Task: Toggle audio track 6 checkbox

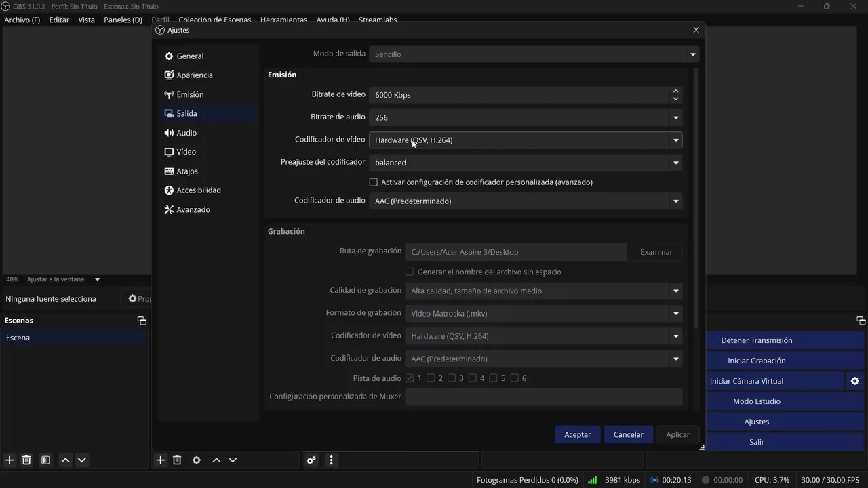Action: point(515,378)
